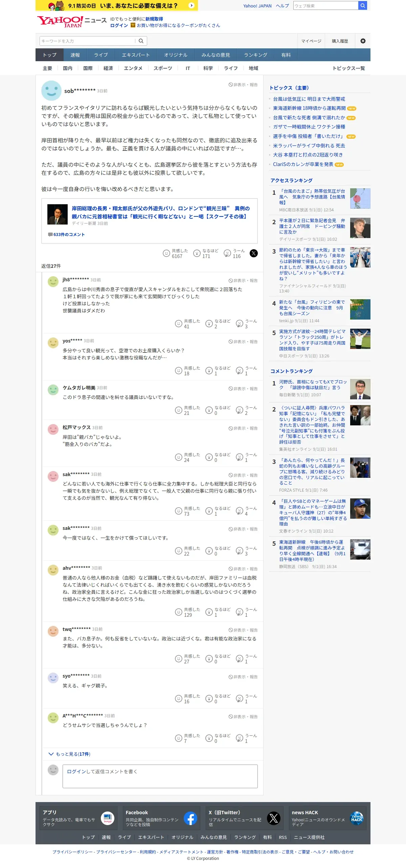Open typhoon map thumbnail in access ranking

(360, 198)
